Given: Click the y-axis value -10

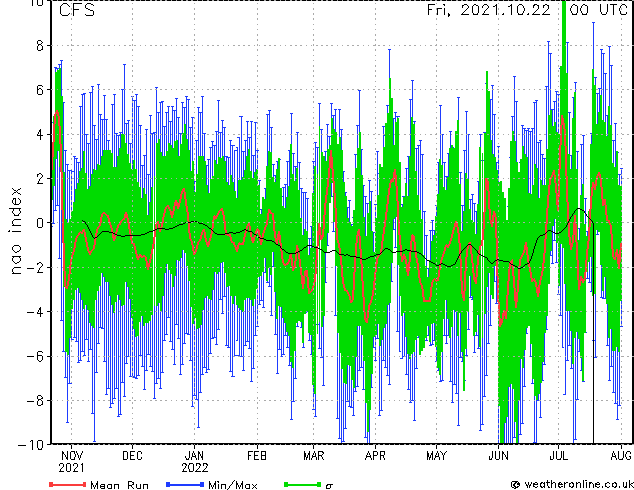Looking at the screenshot, I should (31, 445).
